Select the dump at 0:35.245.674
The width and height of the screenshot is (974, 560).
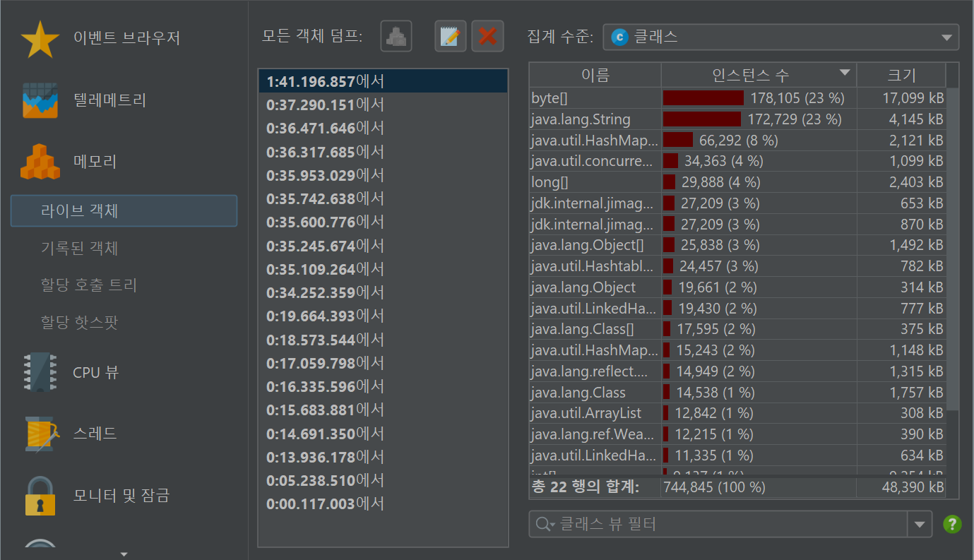click(383, 246)
